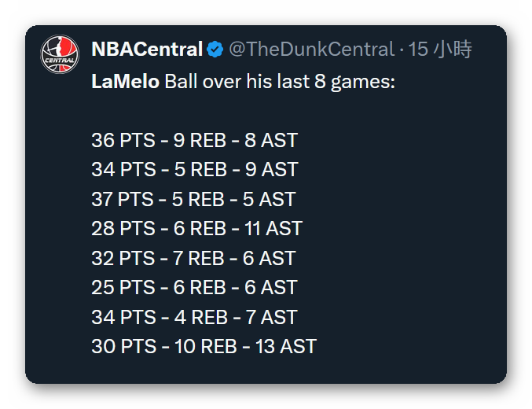This screenshot has width=532, height=409.
Task: Click the 11 AST value
Action: tap(273, 229)
